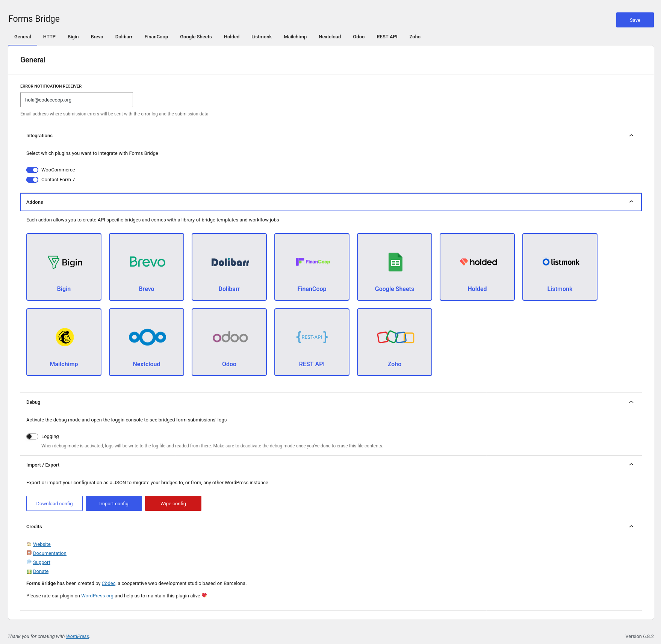Click the house icon beside Website
Image resolution: width=661 pixels, height=644 pixels.
click(29, 544)
